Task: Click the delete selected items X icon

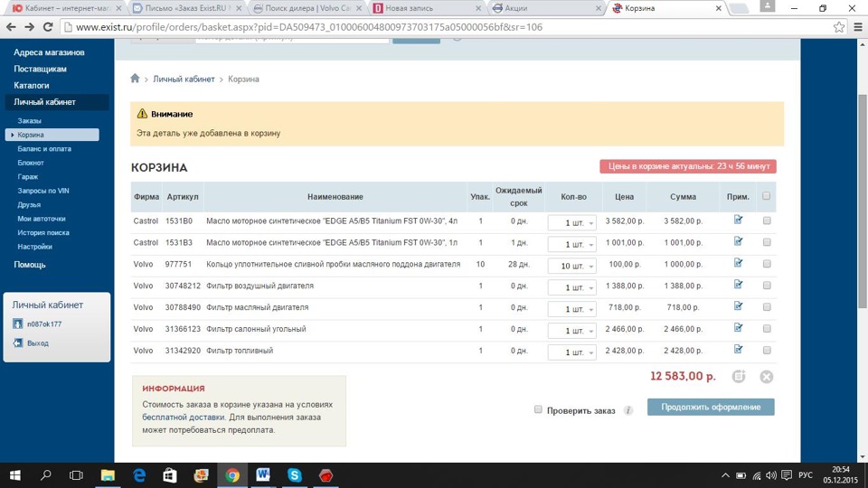Action: coord(766,377)
